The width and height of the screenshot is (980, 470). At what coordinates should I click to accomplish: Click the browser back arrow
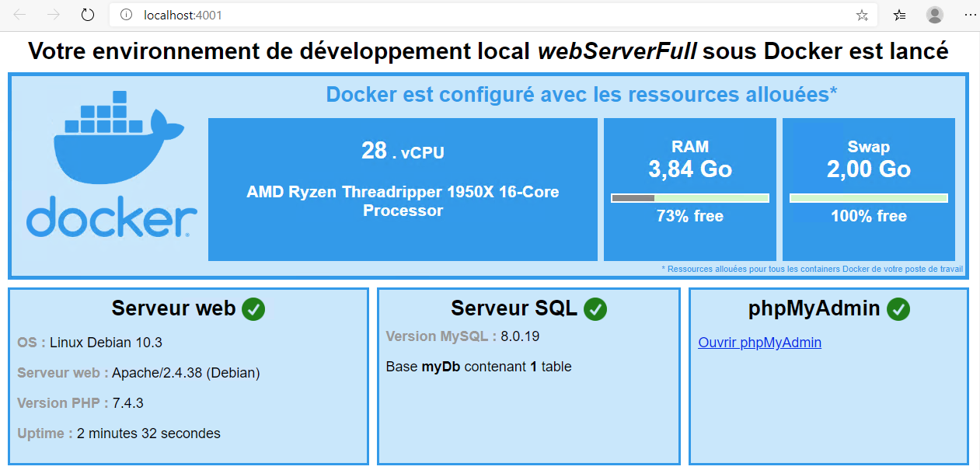pyautogui.click(x=20, y=15)
